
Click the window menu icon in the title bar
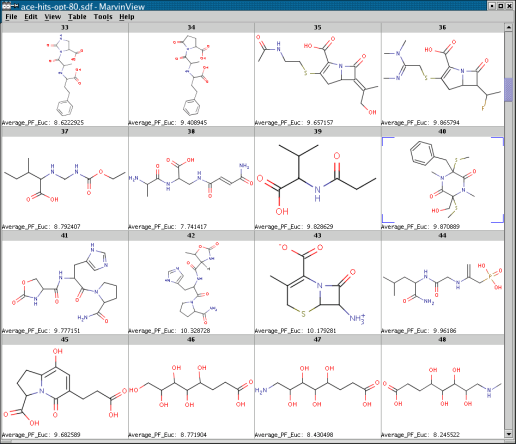click(9, 6)
